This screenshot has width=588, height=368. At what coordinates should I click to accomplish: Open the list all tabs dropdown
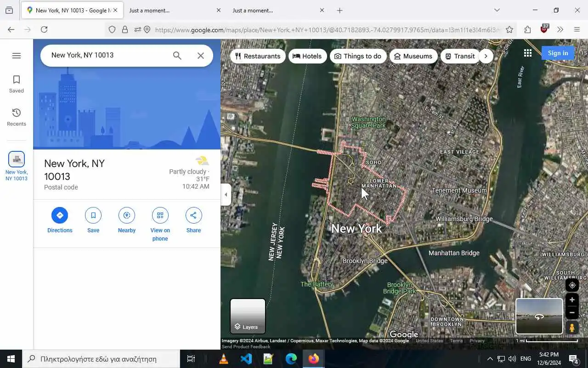[497, 10]
